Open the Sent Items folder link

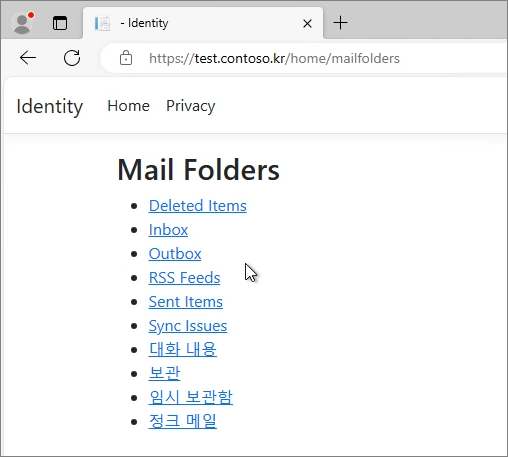point(186,302)
